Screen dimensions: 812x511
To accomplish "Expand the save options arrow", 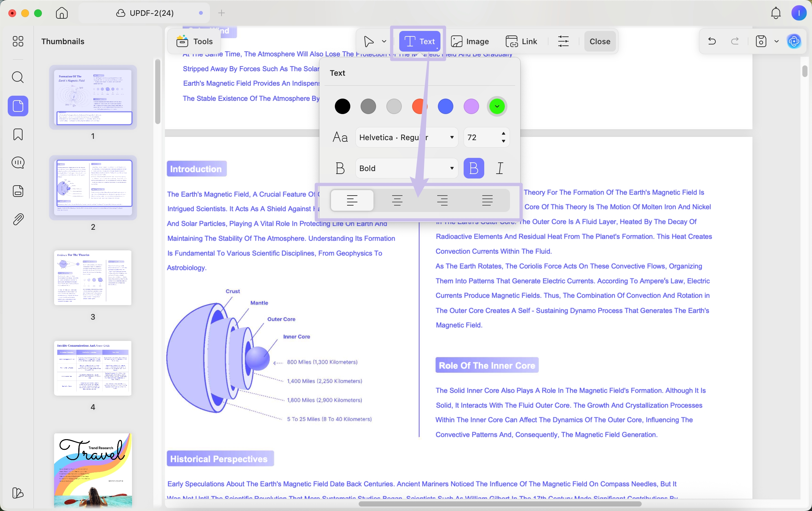I will click(x=777, y=41).
